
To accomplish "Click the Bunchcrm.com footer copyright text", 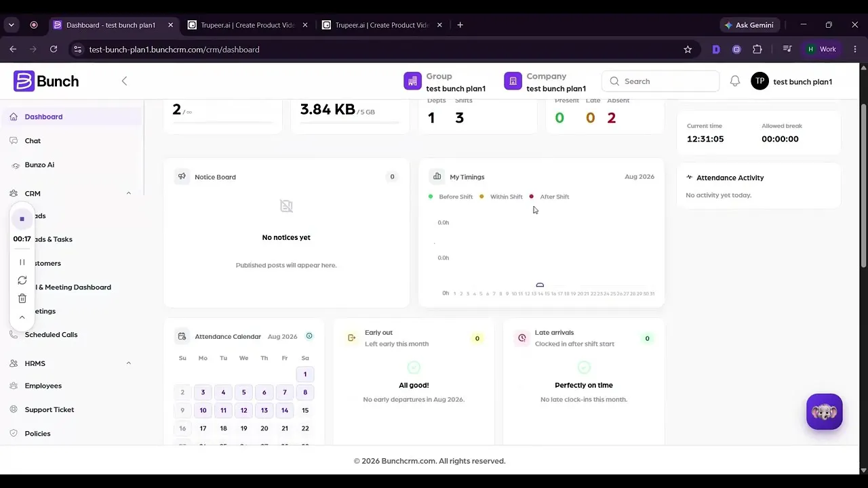I will (x=429, y=461).
